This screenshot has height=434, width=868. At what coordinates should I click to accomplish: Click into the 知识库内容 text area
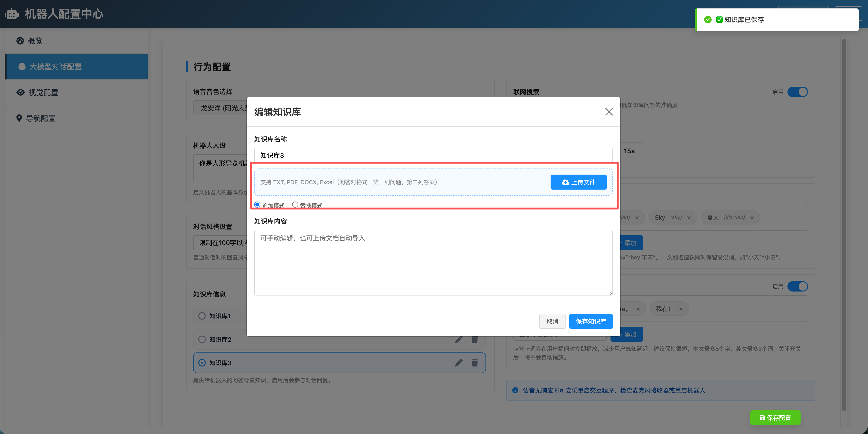[433, 263]
